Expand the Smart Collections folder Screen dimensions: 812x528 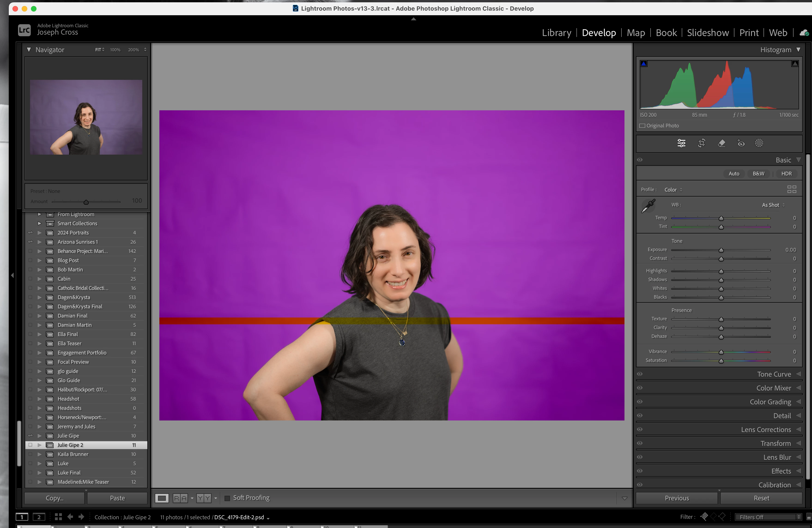coord(39,223)
